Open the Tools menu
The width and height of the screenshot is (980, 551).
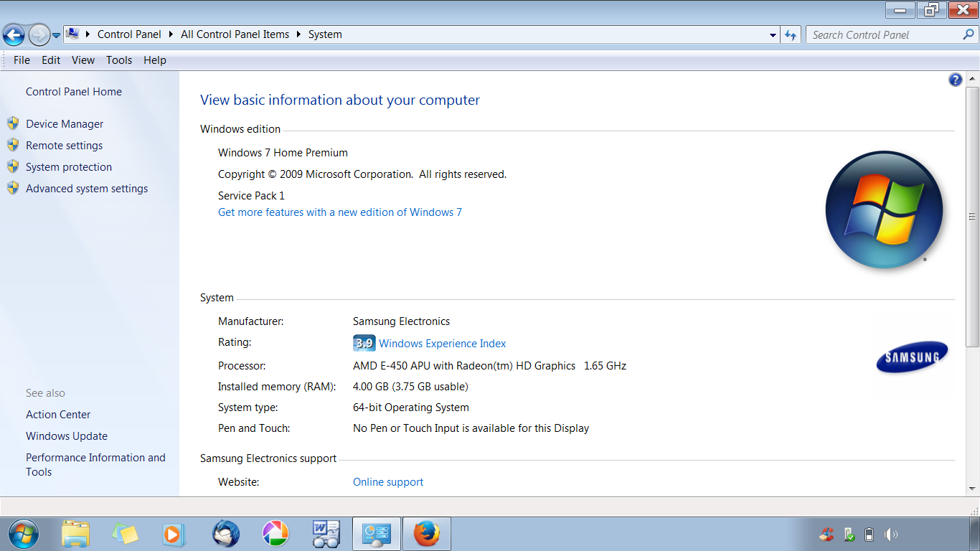pos(119,60)
